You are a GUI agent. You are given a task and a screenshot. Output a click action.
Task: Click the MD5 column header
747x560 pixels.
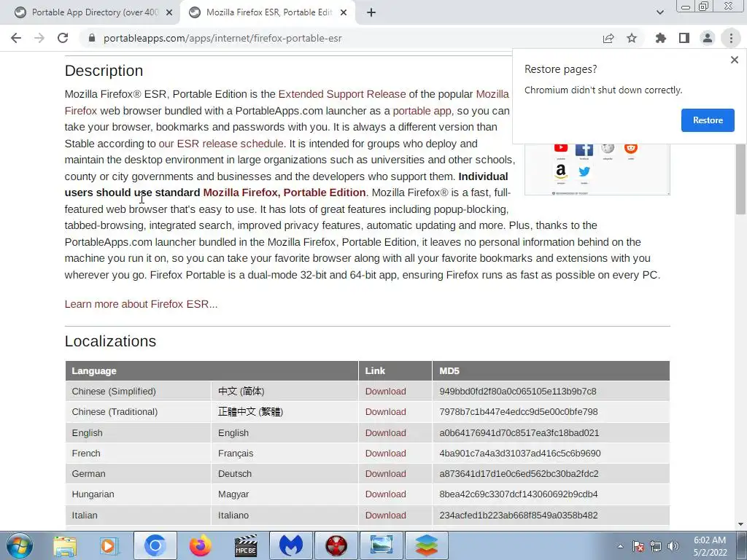pyautogui.click(x=551, y=371)
